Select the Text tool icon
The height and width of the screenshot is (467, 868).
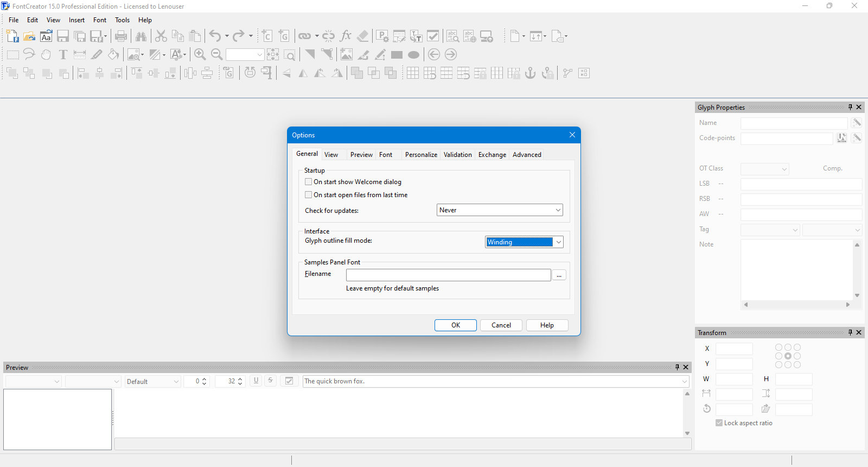63,54
